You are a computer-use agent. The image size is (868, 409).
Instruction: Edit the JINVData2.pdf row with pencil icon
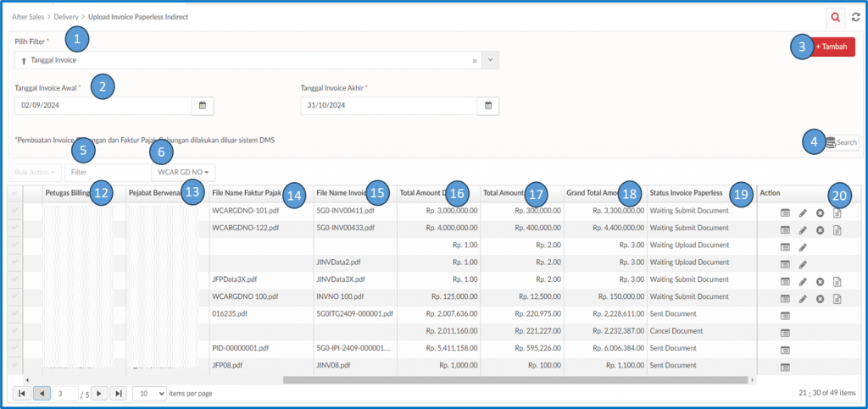(x=803, y=265)
